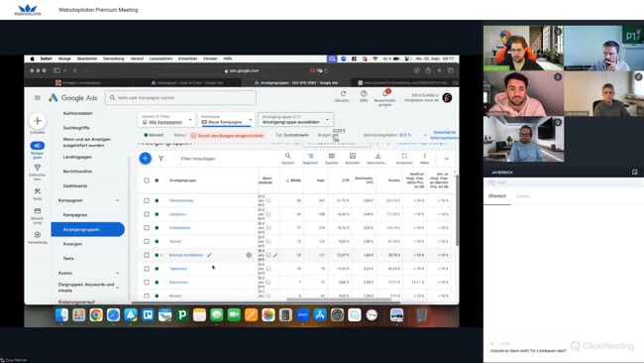Image resolution: width=644 pixels, height=363 pixels.
Task: Open Detaillierte Informationen link
Action: pos(445,135)
